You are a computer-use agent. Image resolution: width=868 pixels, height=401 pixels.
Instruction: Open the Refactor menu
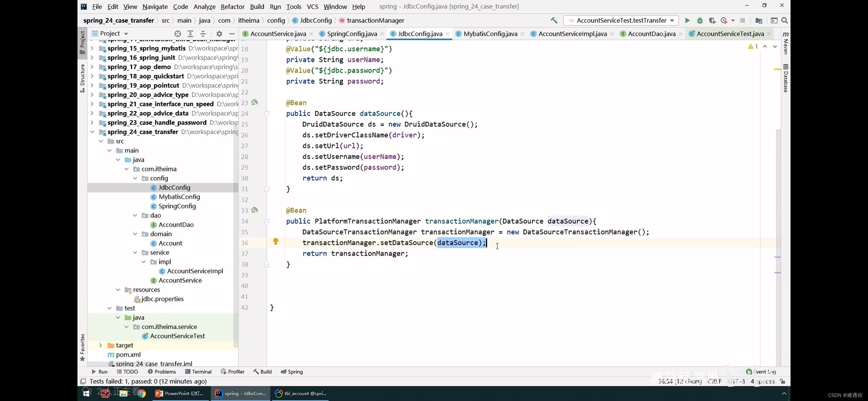point(232,7)
